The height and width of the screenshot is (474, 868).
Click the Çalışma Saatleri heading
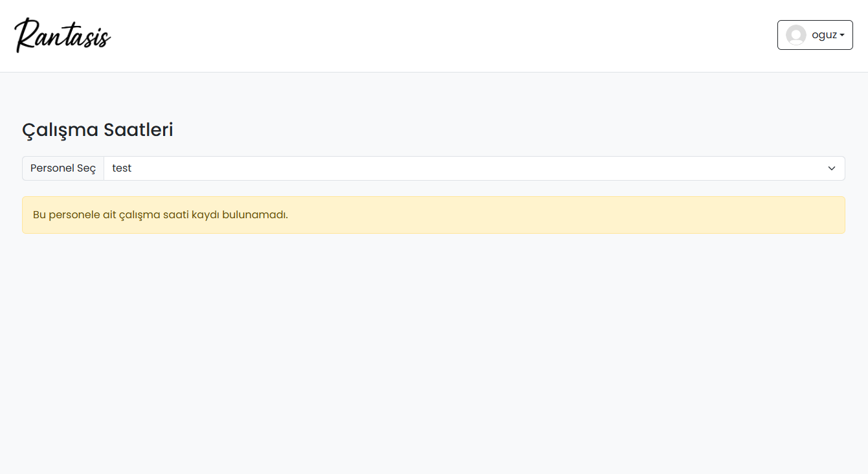pos(98,130)
